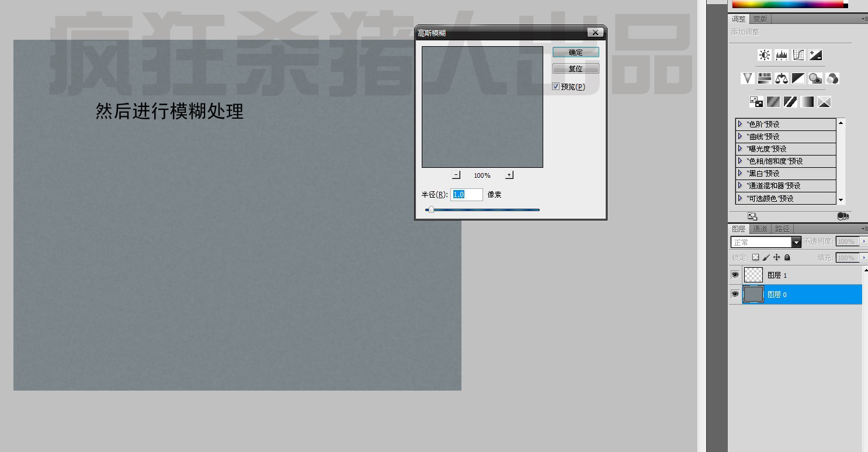Zoom in the blur preview with plus button
868x452 pixels.
click(x=509, y=175)
